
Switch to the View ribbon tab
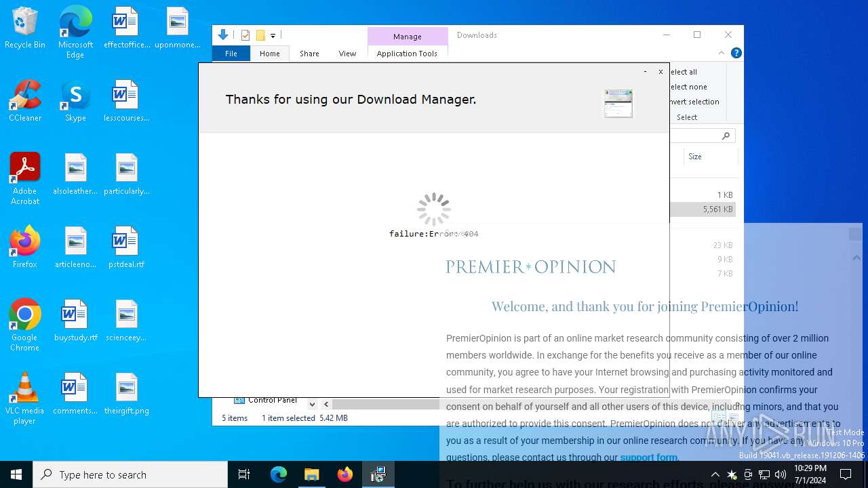click(347, 54)
